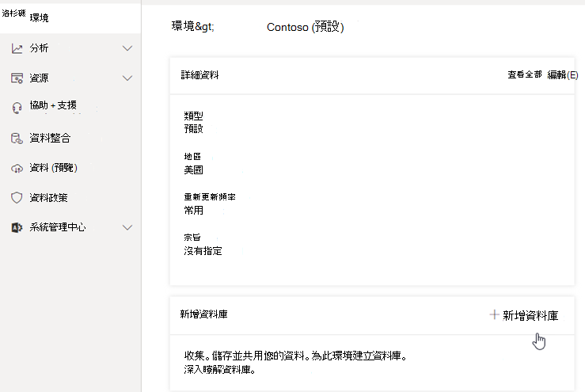Click the shield icon for 資料政策
The width and height of the screenshot is (585, 392).
point(17,197)
